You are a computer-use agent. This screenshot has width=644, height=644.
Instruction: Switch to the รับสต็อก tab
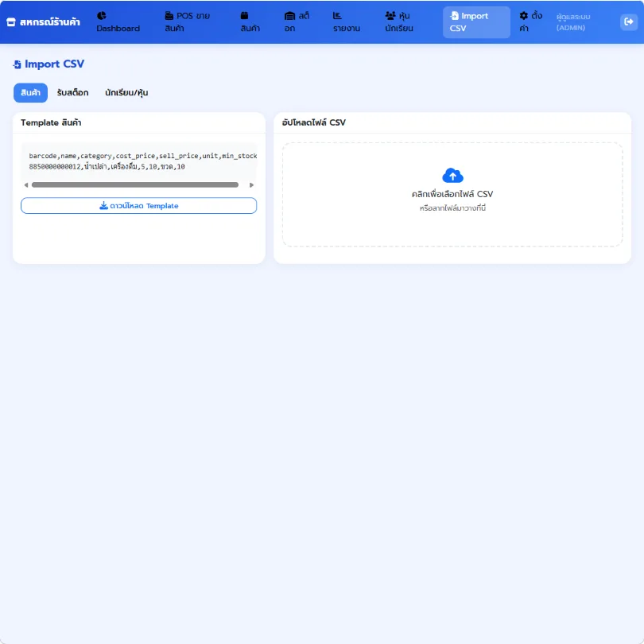72,93
